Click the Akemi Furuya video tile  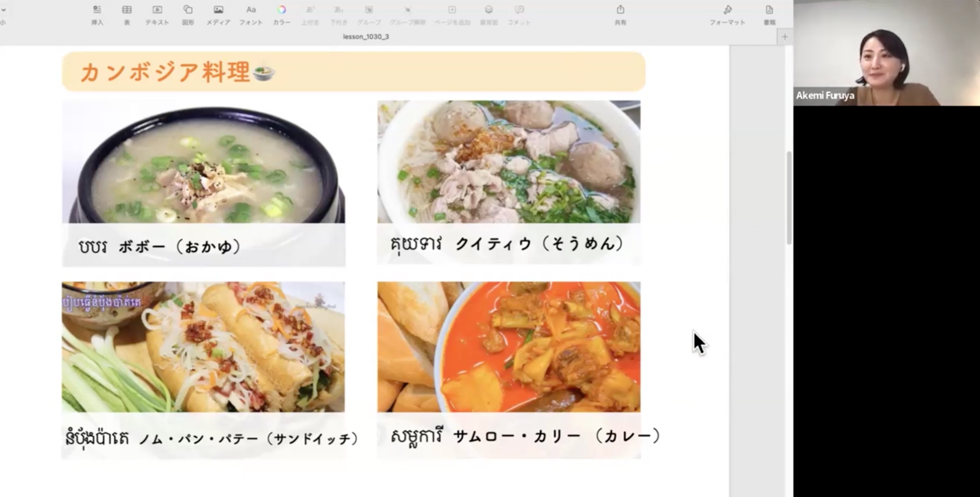(x=886, y=53)
